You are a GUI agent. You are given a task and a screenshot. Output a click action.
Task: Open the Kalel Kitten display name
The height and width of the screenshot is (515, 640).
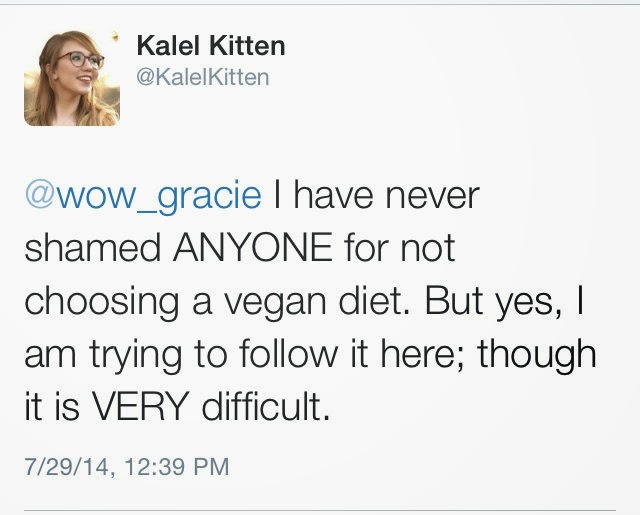[209, 46]
